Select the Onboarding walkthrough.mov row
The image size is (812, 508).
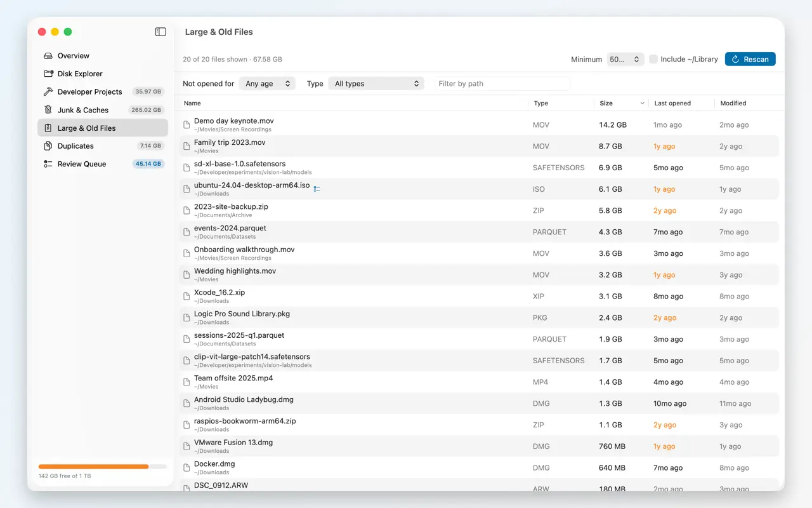click(479, 253)
